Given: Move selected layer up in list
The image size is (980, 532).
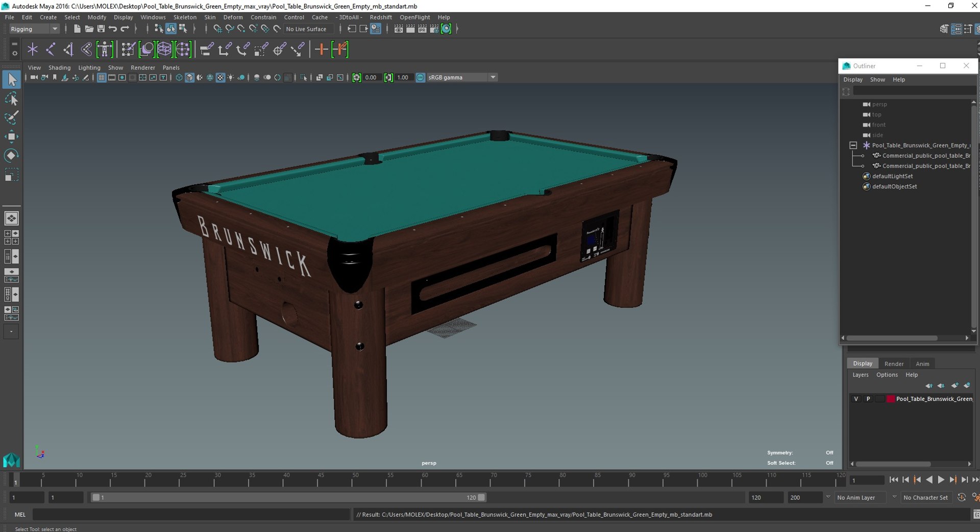Looking at the screenshot, I should click(x=929, y=386).
